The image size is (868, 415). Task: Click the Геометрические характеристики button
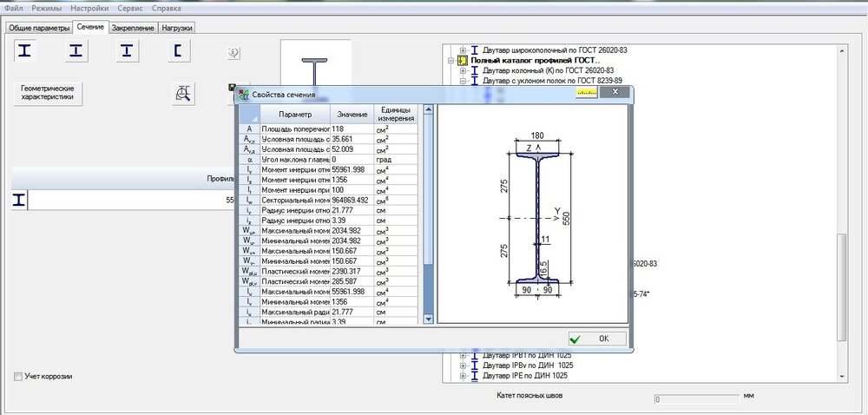47,93
